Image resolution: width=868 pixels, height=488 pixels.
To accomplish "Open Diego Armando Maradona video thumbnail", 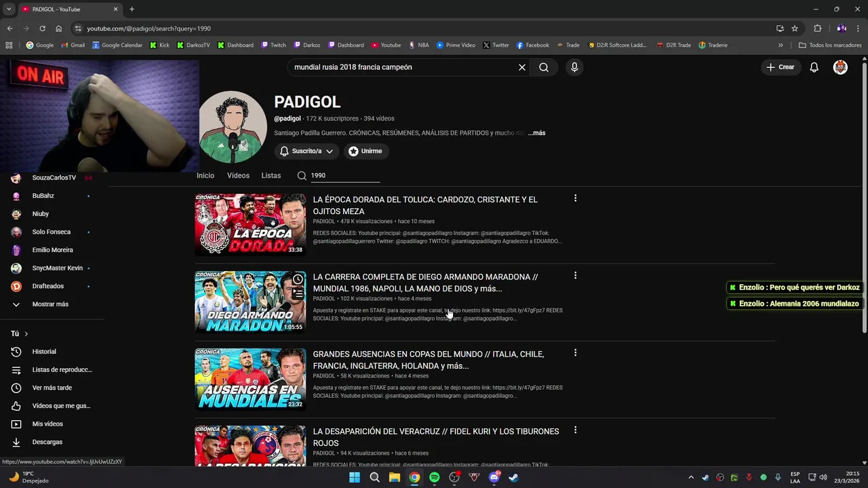I will pos(250,302).
